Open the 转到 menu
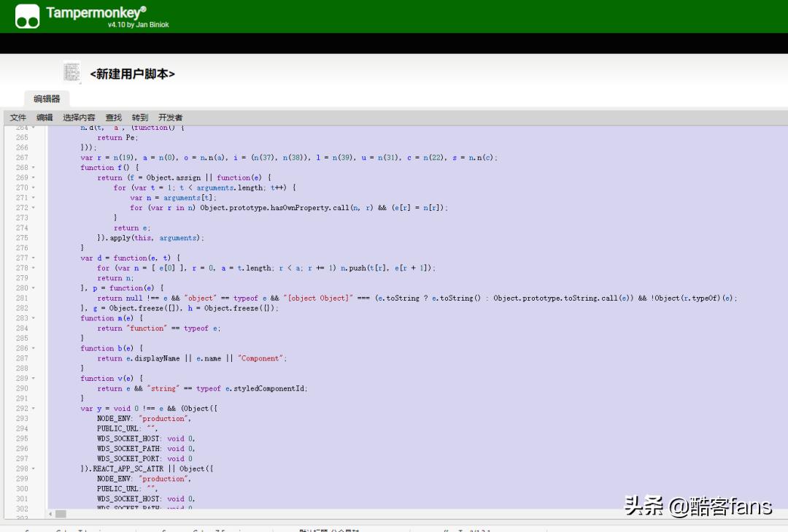This screenshot has width=788, height=532. tap(140, 117)
